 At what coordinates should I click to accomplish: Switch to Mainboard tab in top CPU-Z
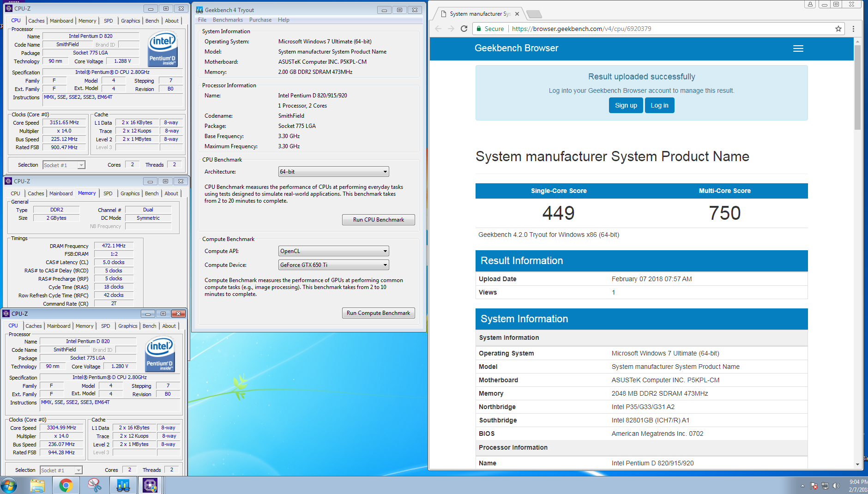click(61, 21)
